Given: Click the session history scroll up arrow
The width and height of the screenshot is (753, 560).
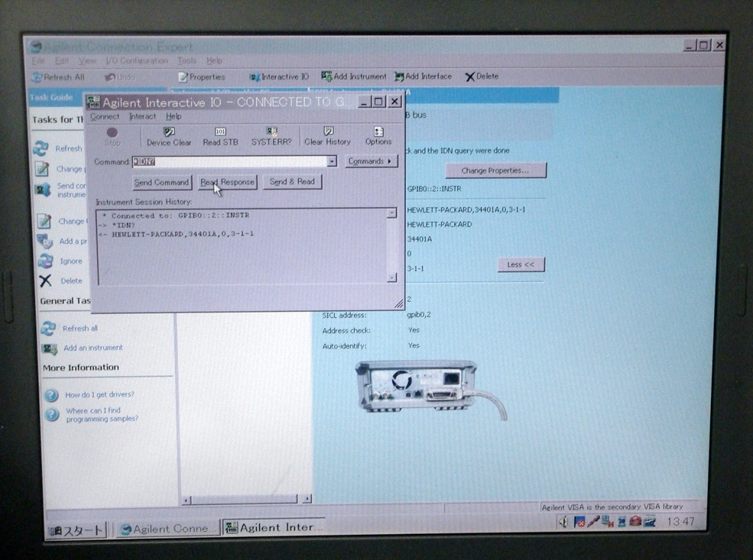Looking at the screenshot, I should (x=392, y=212).
